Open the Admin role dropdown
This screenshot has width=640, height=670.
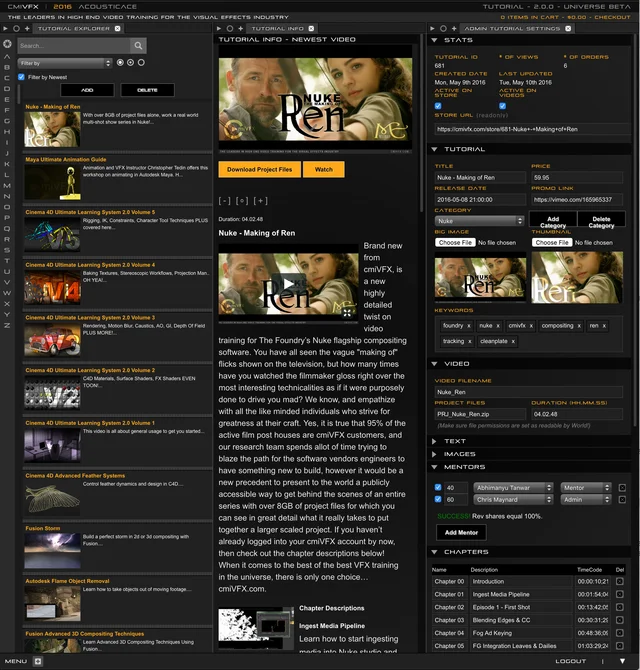point(586,500)
